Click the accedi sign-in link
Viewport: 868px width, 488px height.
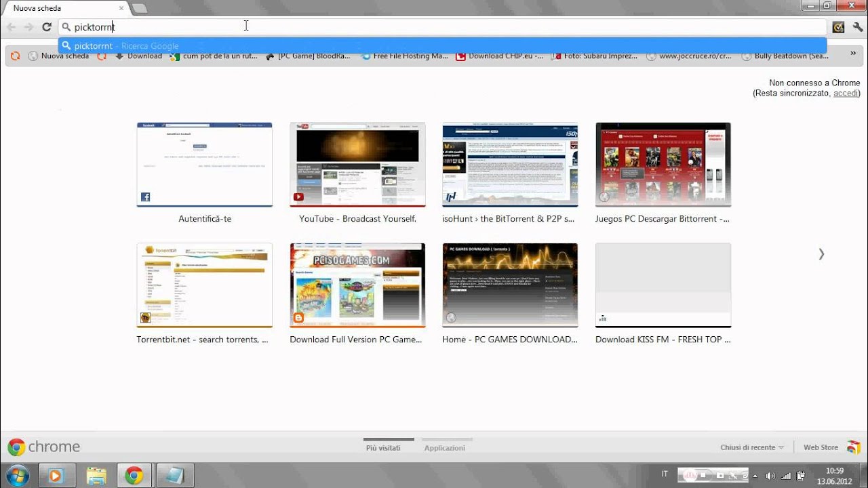click(x=845, y=93)
